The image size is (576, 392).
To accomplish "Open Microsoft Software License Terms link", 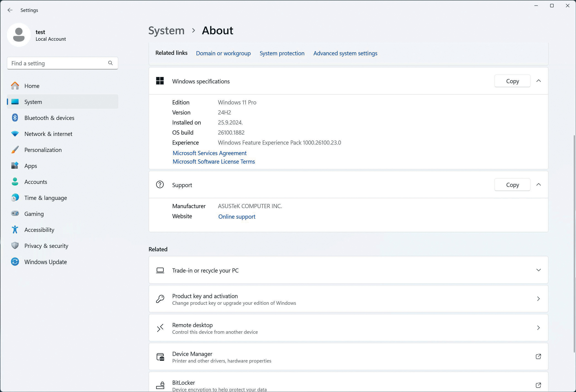I will (214, 161).
